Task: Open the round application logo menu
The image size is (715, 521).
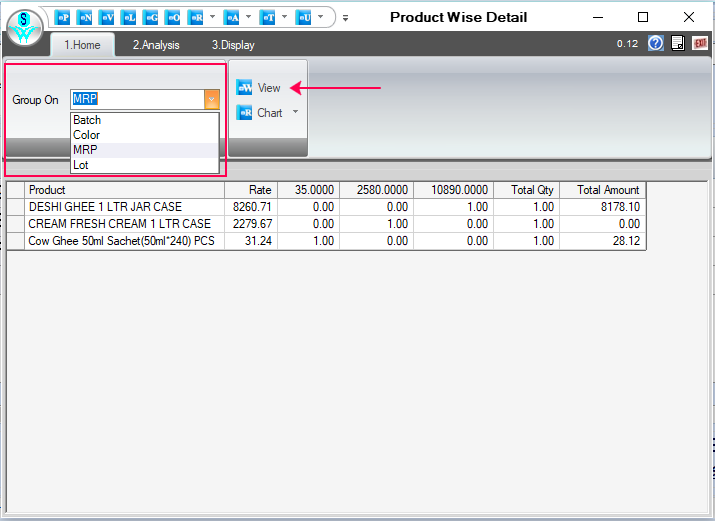Action: pos(25,27)
